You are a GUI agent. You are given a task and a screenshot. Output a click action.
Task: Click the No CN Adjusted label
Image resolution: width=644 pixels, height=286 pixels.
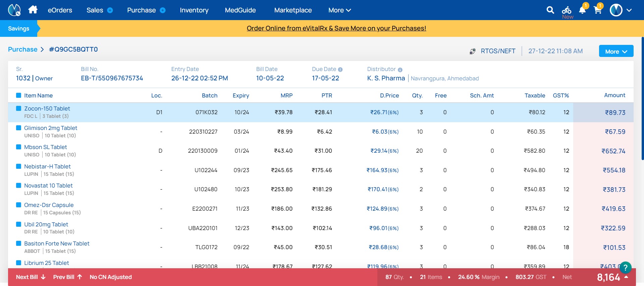tap(111, 277)
